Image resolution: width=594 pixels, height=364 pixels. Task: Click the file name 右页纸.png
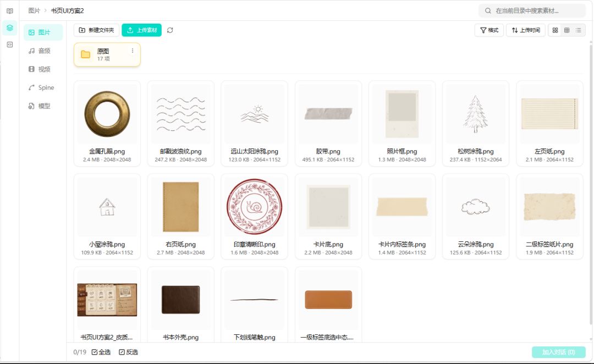181,244
